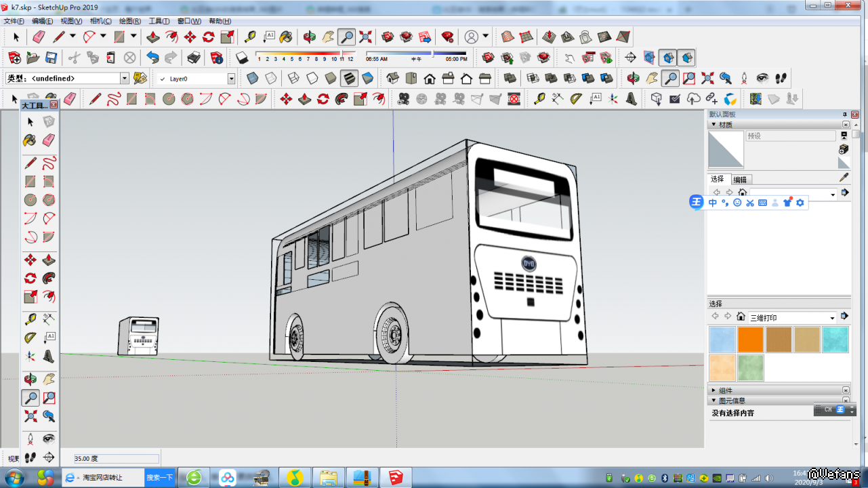Activate Walk footprints tool in large toolset
The width and height of the screenshot is (868, 488).
pyautogui.click(x=30, y=457)
